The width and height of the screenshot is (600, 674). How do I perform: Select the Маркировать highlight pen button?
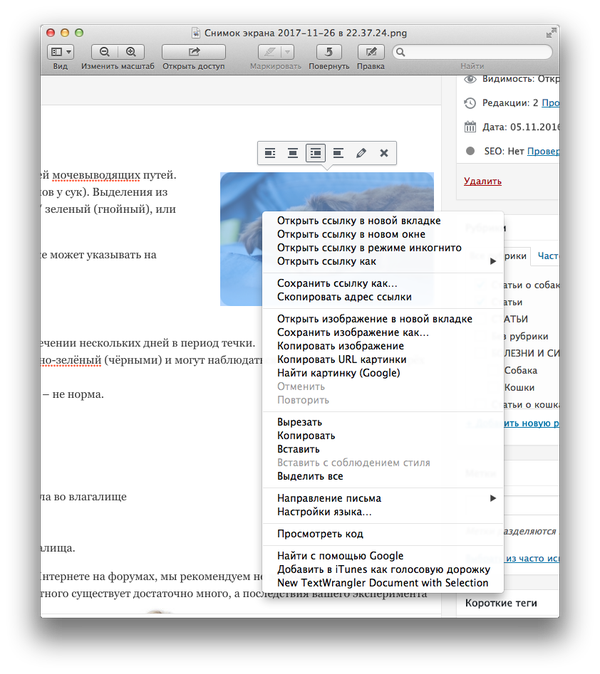[x=270, y=52]
